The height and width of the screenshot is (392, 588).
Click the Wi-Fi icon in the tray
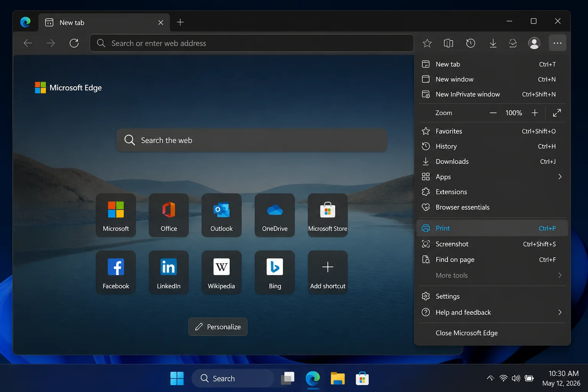tap(503, 378)
